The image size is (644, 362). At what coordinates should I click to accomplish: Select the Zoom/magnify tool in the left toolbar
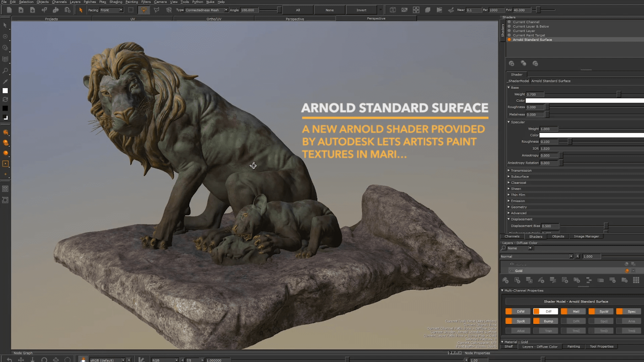coord(5,70)
